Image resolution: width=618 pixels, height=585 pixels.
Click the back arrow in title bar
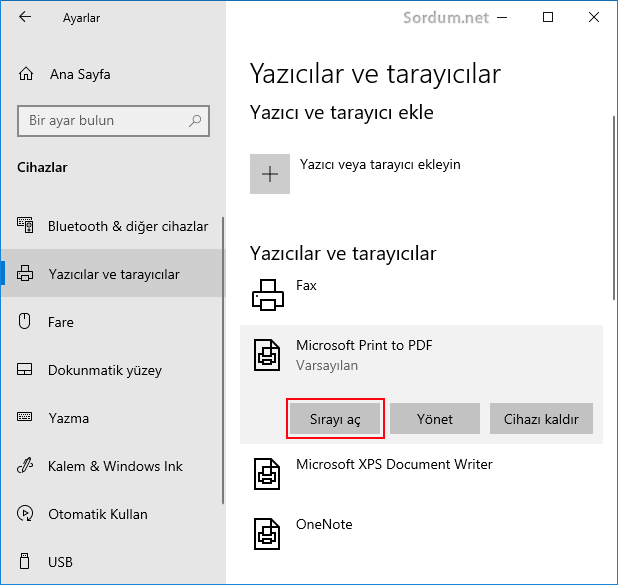pyautogui.click(x=25, y=18)
